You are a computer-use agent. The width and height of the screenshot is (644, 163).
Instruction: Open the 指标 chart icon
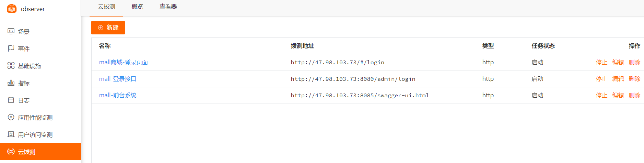pos(11,83)
